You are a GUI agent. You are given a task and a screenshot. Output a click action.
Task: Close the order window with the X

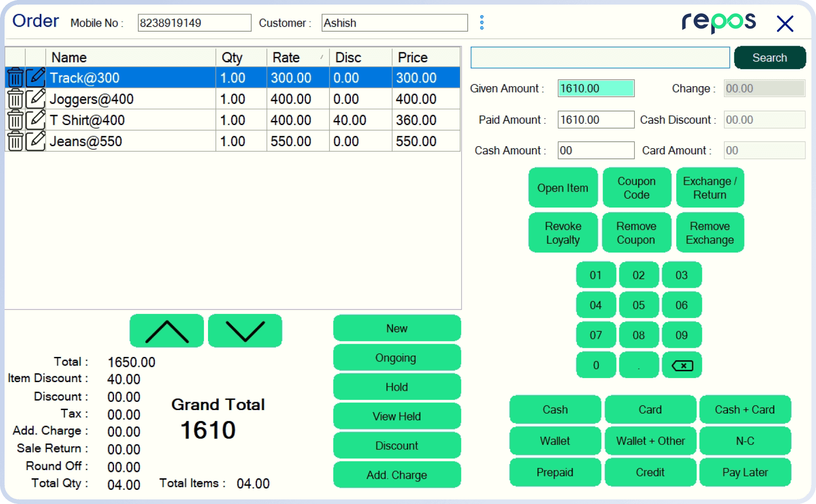tap(785, 23)
